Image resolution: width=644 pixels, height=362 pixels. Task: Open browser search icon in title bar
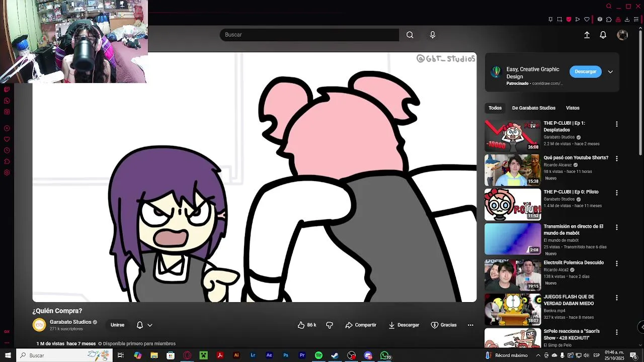point(609,7)
